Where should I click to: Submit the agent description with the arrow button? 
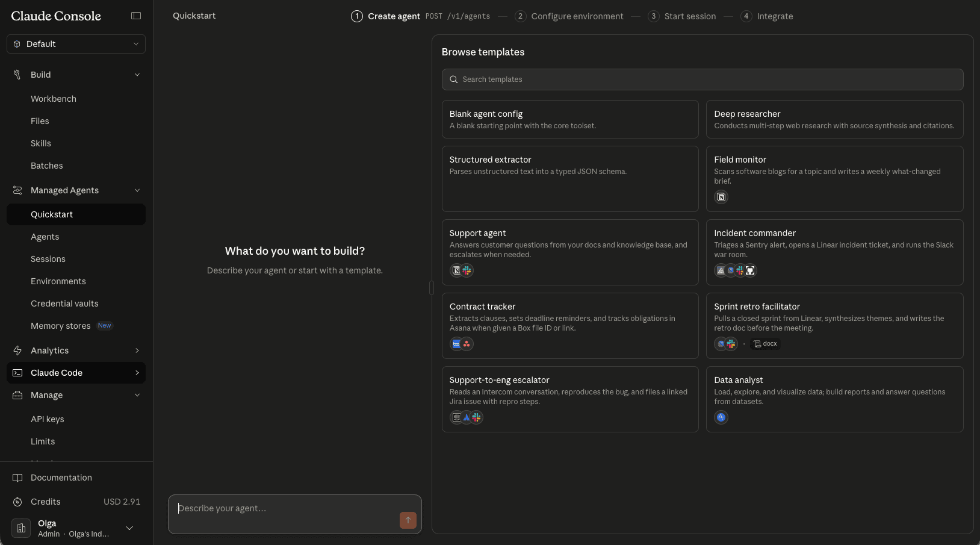(x=408, y=520)
